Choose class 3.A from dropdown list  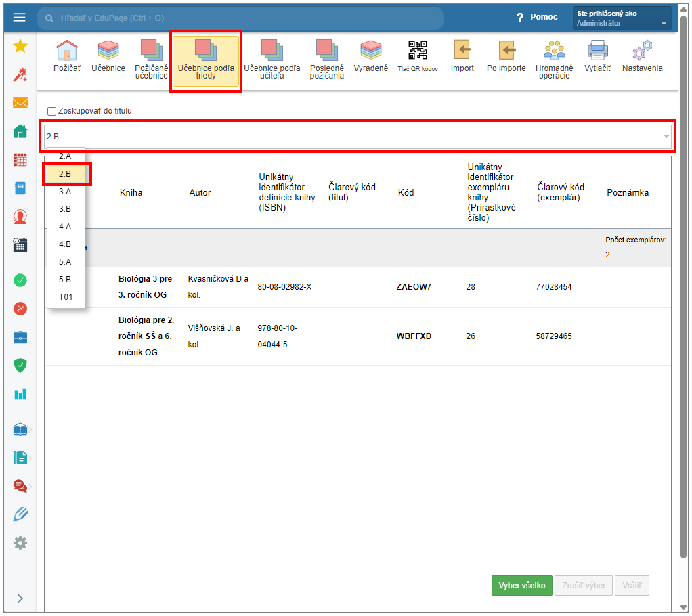click(65, 192)
